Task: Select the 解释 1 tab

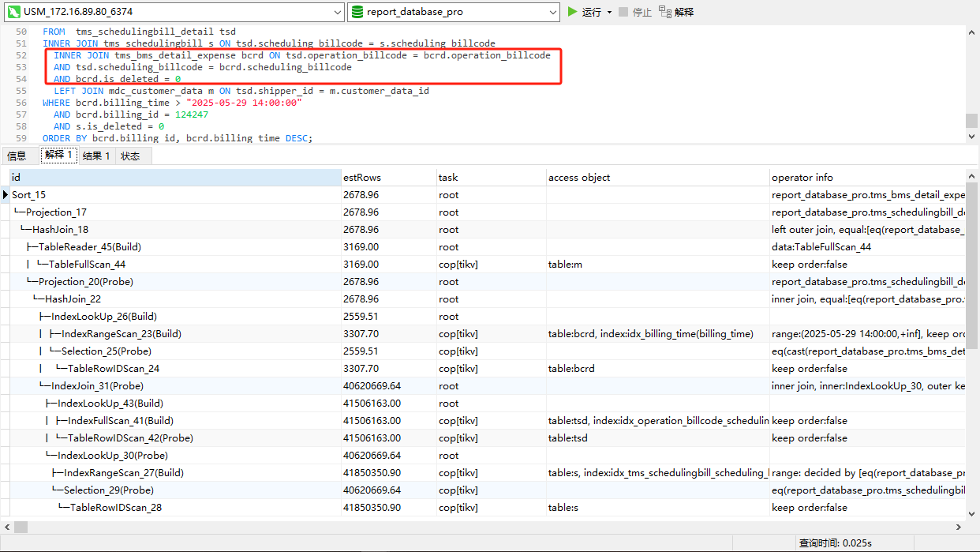Action: (58, 156)
